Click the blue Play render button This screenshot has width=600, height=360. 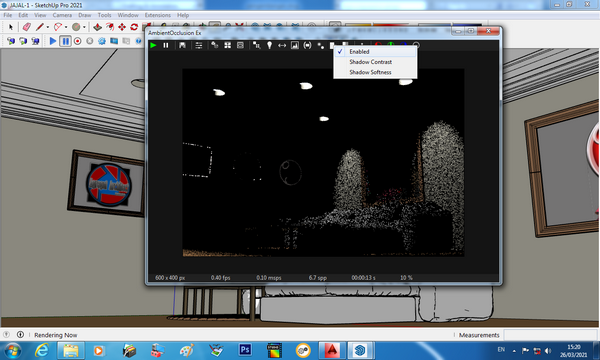click(53, 41)
